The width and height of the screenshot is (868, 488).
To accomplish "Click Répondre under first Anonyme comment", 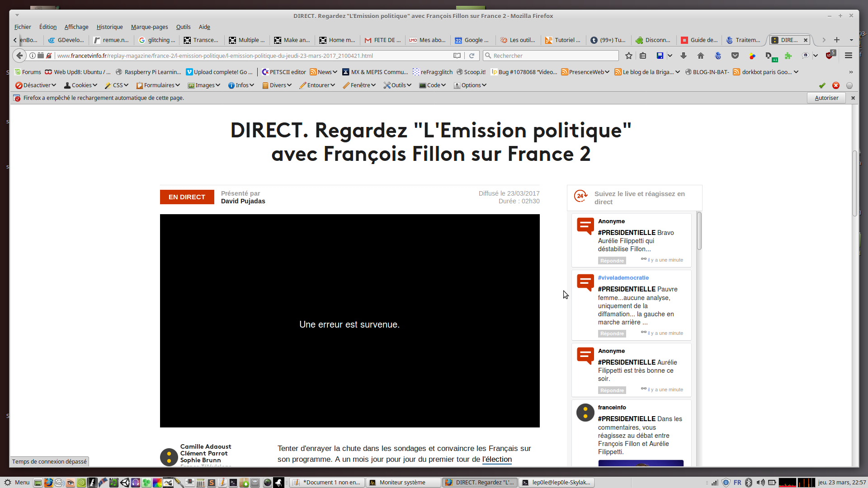I will point(612,261).
